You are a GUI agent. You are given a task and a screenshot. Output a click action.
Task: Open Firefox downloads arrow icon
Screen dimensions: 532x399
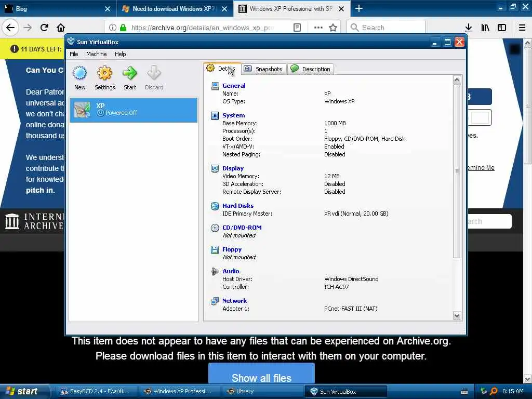[x=469, y=28]
